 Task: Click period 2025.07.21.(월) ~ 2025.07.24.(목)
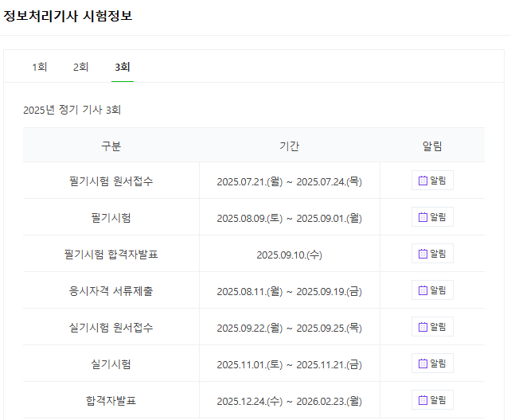pos(290,181)
